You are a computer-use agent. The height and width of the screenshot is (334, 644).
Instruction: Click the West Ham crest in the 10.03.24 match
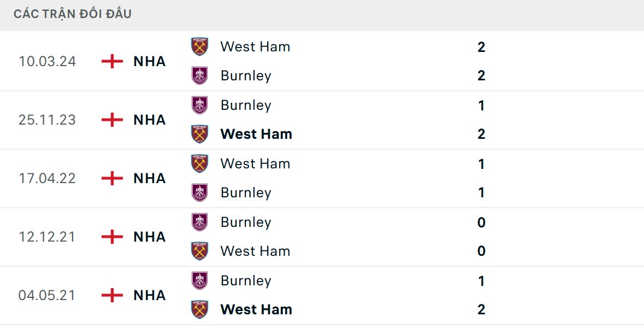coord(199,46)
